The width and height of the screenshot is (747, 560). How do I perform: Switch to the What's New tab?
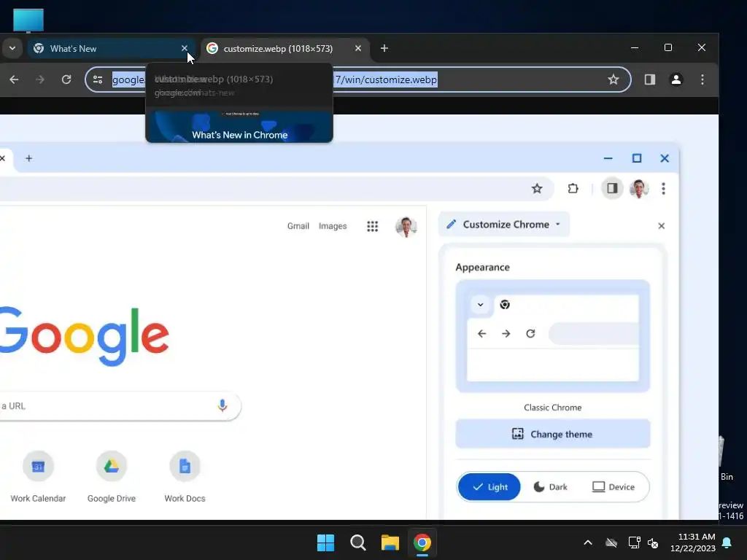pyautogui.click(x=111, y=49)
